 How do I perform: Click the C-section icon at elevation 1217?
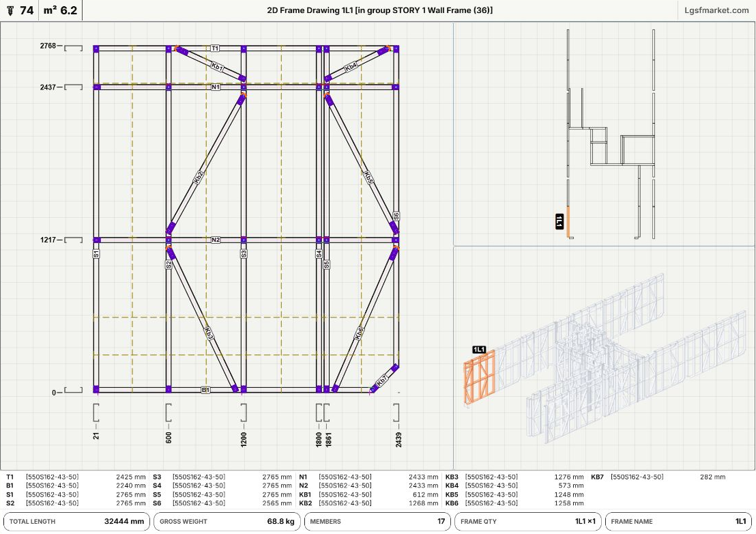point(73,240)
